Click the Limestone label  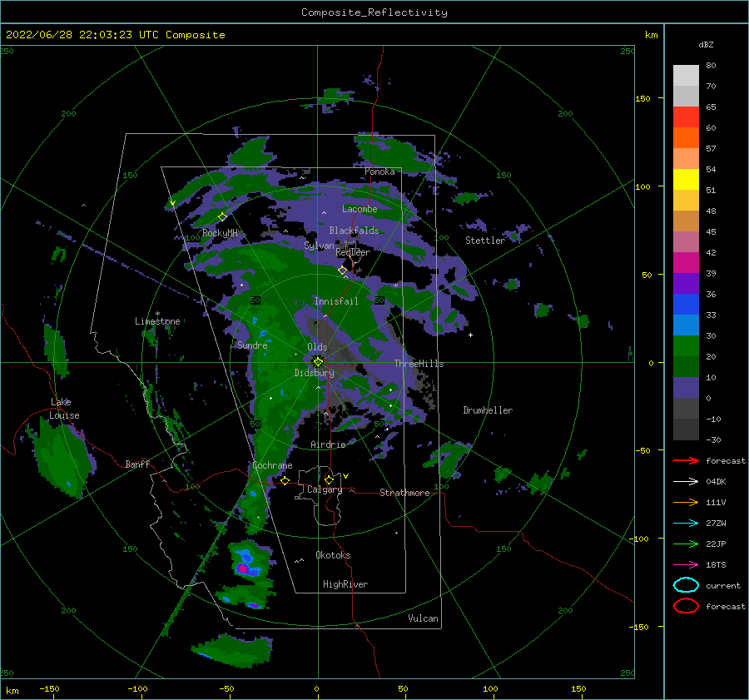tap(157, 321)
